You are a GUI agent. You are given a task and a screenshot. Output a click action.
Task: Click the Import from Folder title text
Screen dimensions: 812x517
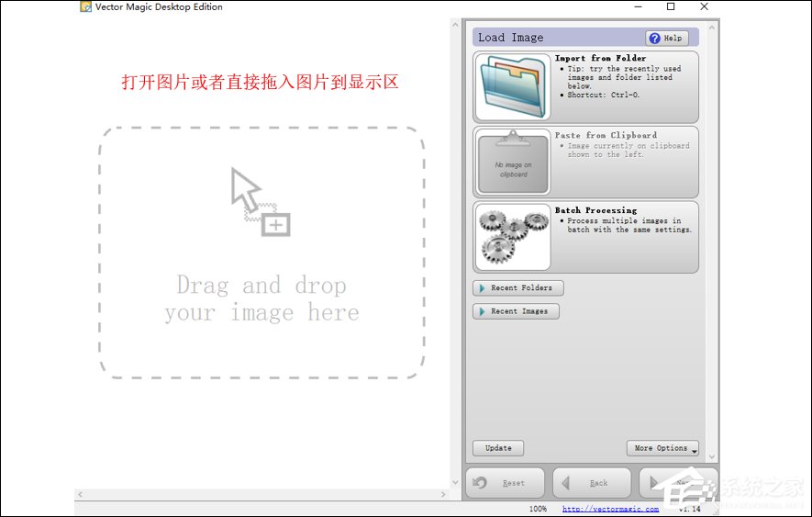(600, 58)
